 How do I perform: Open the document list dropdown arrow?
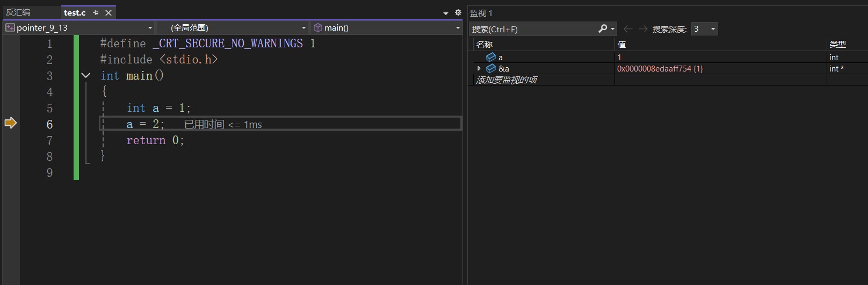pyautogui.click(x=446, y=13)
